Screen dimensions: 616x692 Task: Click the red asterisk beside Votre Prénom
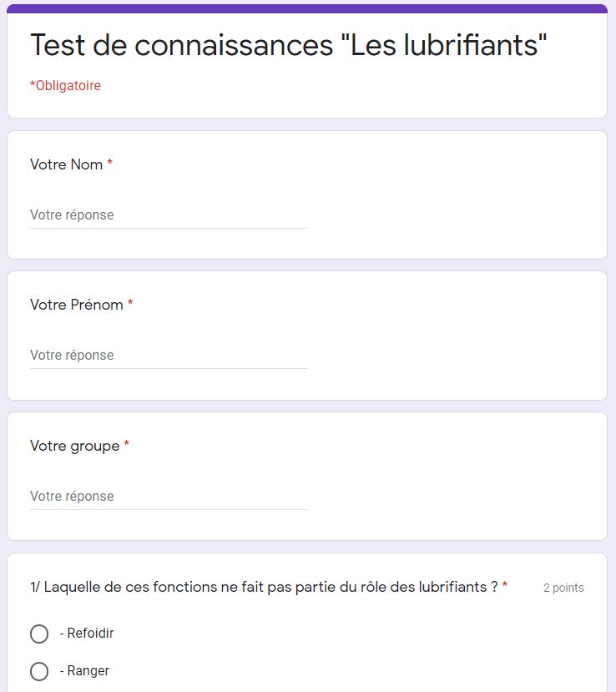coord(130,305)
